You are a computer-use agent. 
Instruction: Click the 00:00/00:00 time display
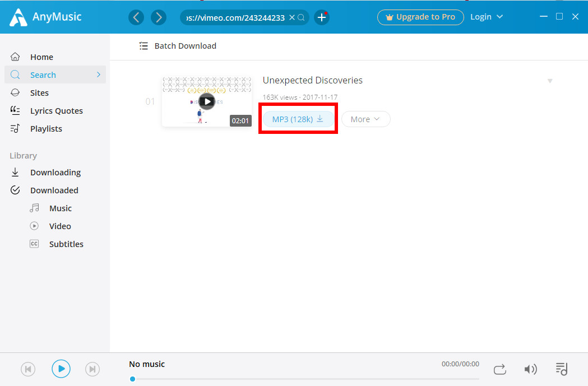460,364
